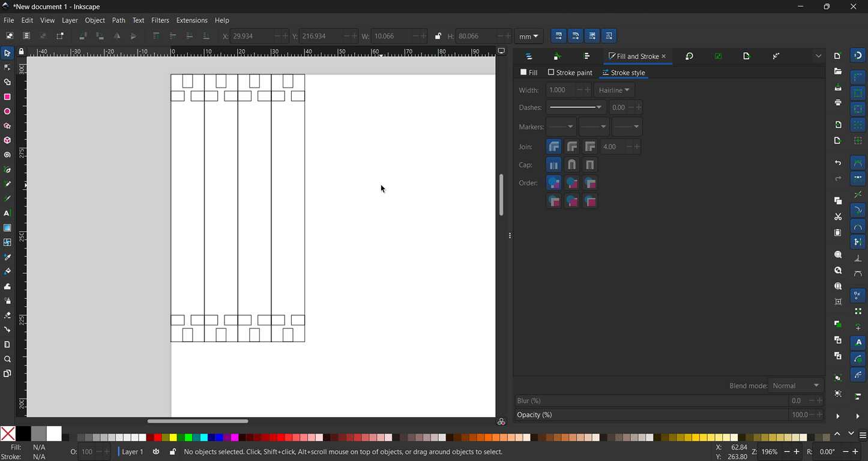The width and height of the screenshot is (868, 461).
Task: Open the Extensions menu
Action: point(191,20)
